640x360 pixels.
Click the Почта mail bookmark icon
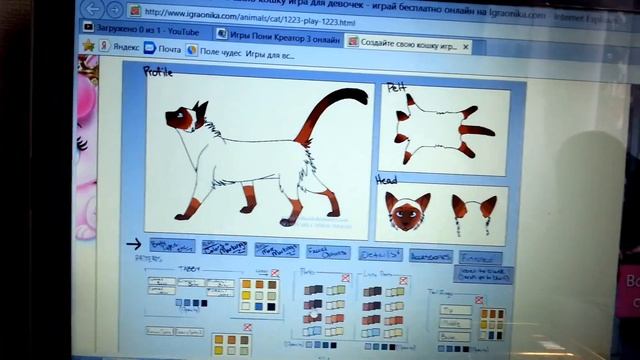(150, 48)
